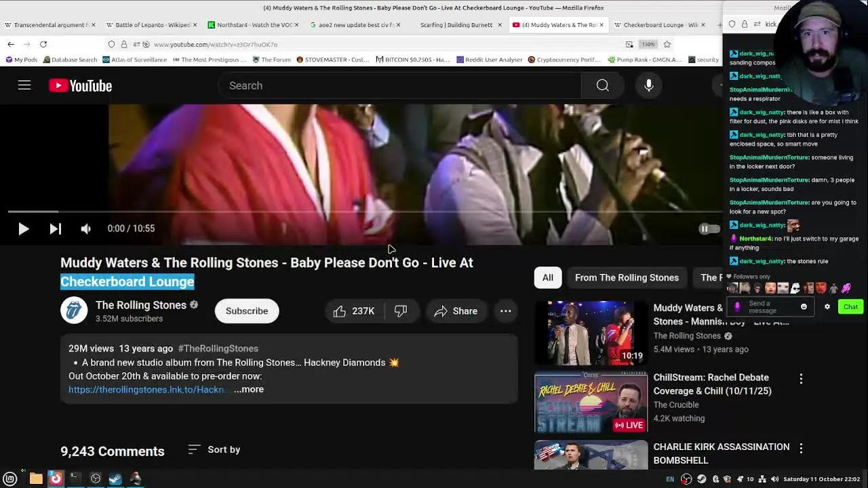Start voice search with the microphone icon
The width and height of the screenshot is (868, 488).
[649, 85]
